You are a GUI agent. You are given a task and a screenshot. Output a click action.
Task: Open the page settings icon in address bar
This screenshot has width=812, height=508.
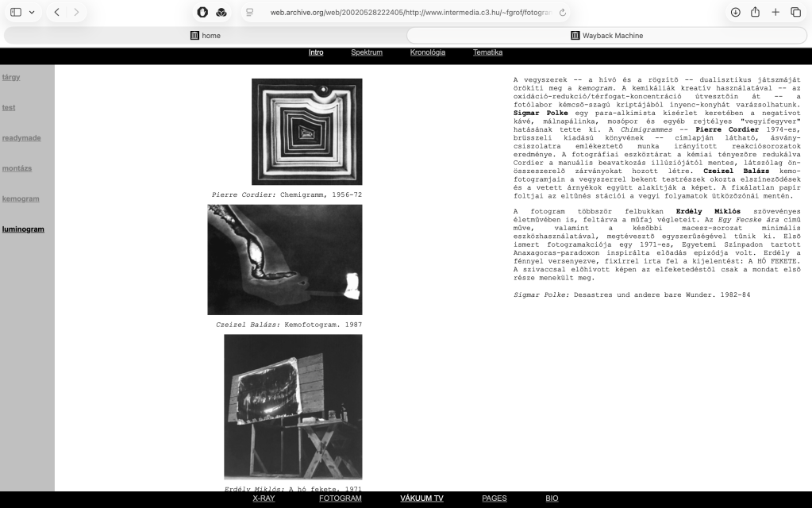pyautogui.click(x=249, y=13)
